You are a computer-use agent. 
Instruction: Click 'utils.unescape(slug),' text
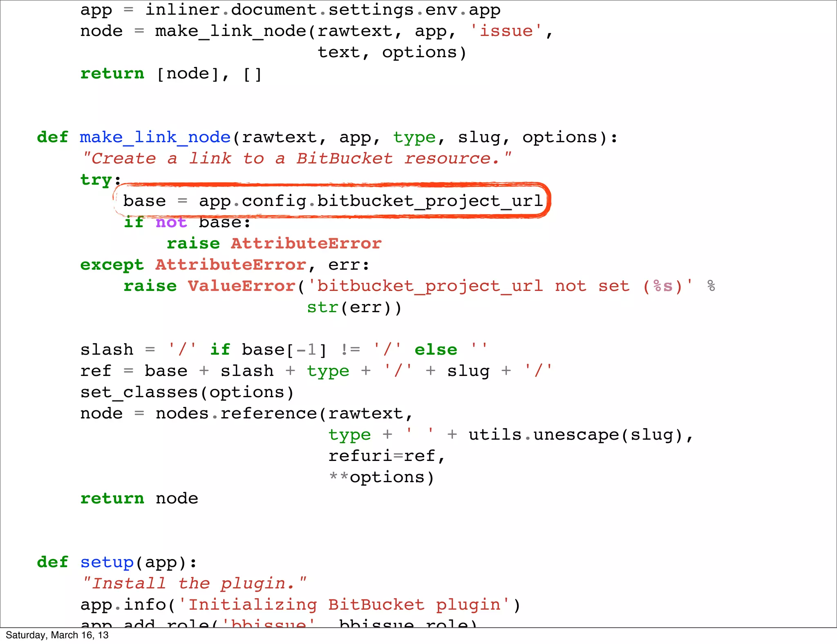[581, 435]
